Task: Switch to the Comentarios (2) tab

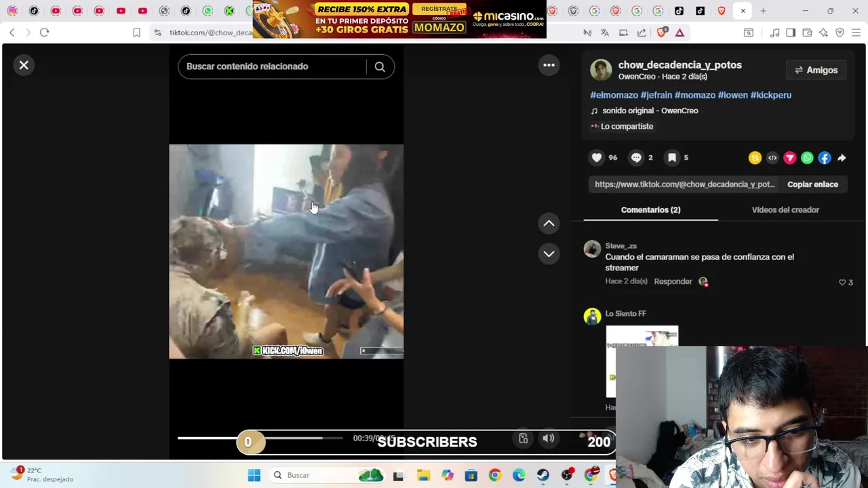Action: tap(650, 209)
